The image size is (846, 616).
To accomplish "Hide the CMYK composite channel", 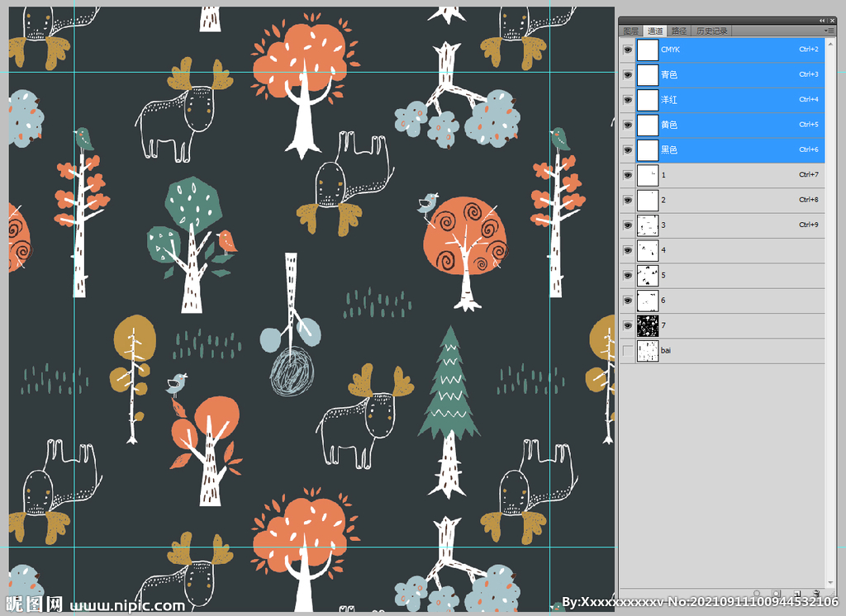I will click(628, 50).
